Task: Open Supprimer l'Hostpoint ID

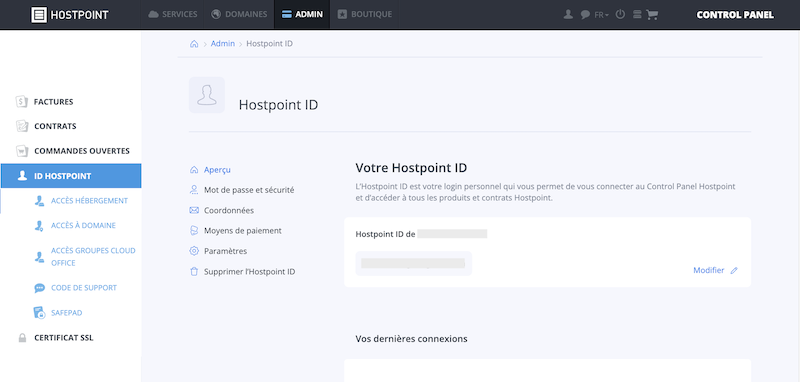Action: (249, 272)
